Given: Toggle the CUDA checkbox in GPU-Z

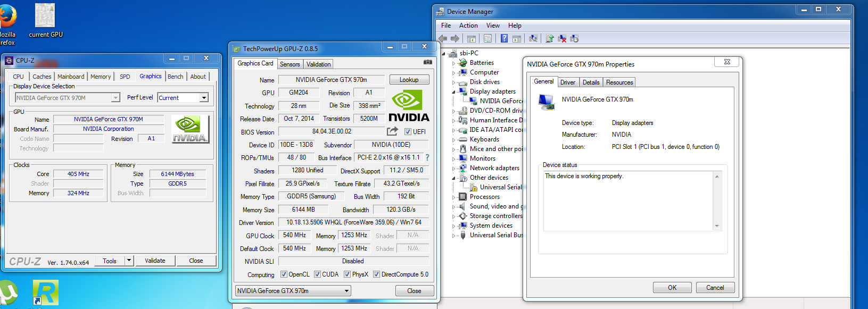Looking at the screenshot, I should click(x=317, y=274).
